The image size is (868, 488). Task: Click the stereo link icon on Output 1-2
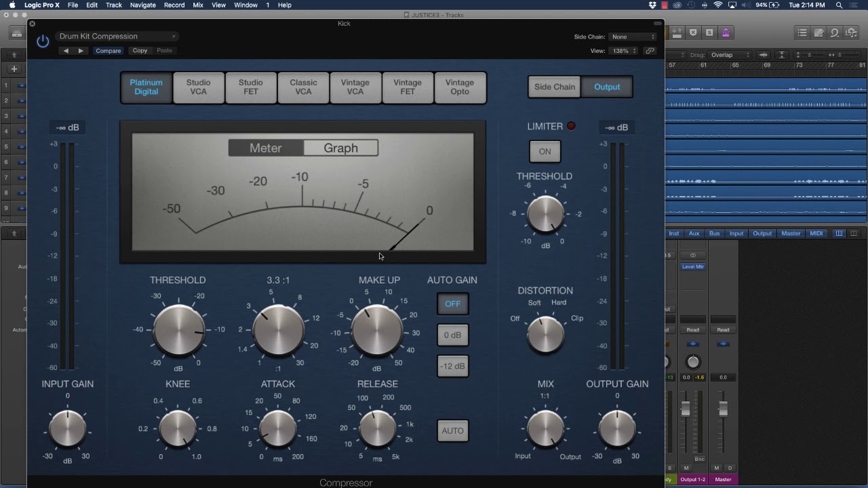pyautogui.click(x=693, y=256)
